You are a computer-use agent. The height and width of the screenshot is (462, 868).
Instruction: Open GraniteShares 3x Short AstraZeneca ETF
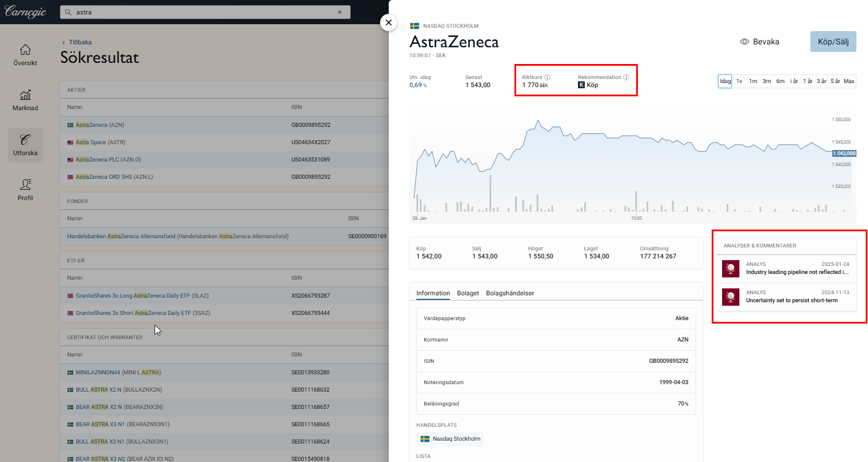(142, 313)
